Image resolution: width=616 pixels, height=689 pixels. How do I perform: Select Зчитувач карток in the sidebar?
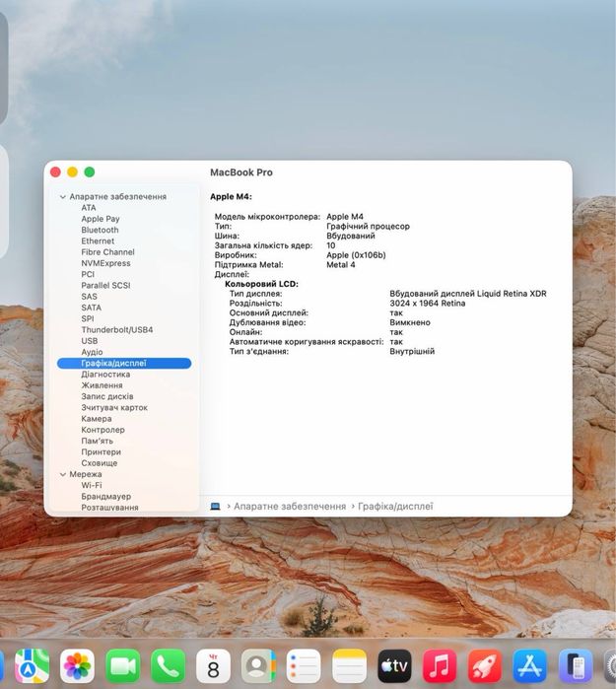pyautogui.click(x=114, y=407)
